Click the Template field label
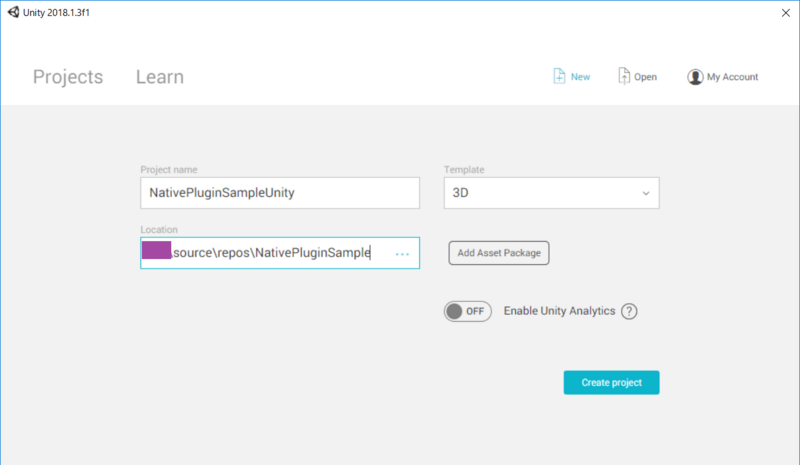This screenshot has width=800, height=465. [464, 169]
